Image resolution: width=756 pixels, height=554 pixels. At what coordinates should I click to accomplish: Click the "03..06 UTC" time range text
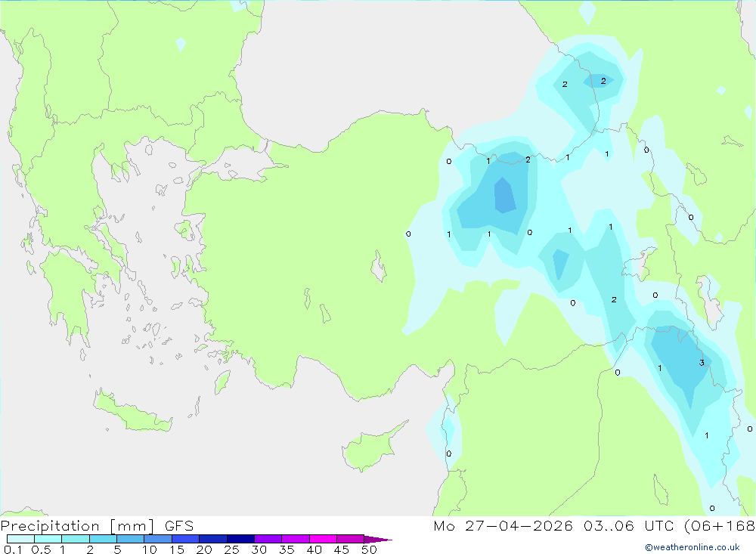pyautogui.click(x=631, y=526)
